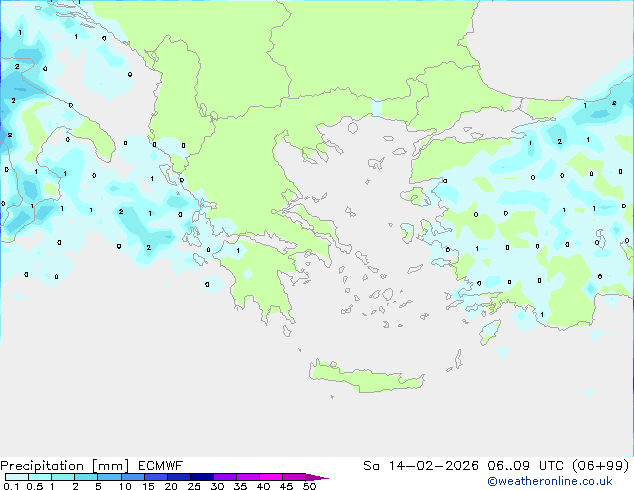This screenshot has width=634, height=490.
Task: Click the 2–5 mm legend color swatch
Action: (x=86, y=477)
